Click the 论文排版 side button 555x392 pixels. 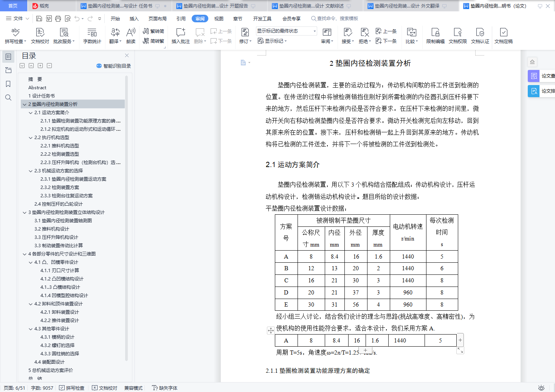pyautogui.click(x=541, y=91)
